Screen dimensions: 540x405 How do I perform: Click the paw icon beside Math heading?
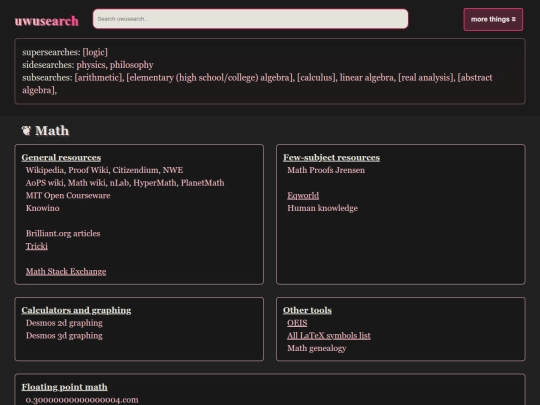26,131
